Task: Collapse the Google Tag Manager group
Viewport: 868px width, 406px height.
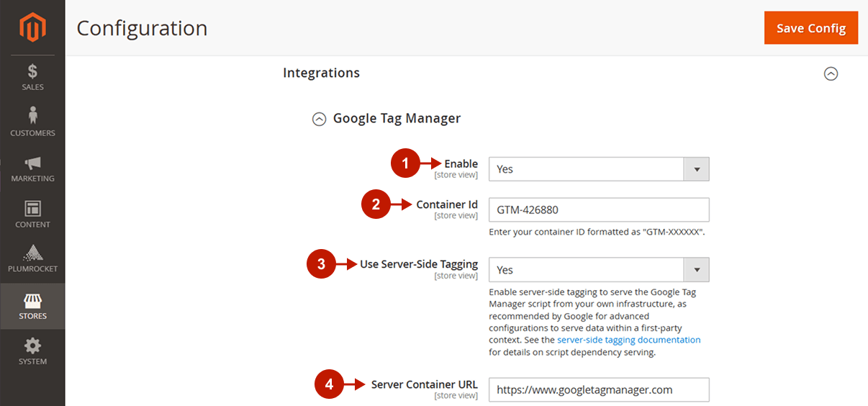Action: click(x=319, y=119)
